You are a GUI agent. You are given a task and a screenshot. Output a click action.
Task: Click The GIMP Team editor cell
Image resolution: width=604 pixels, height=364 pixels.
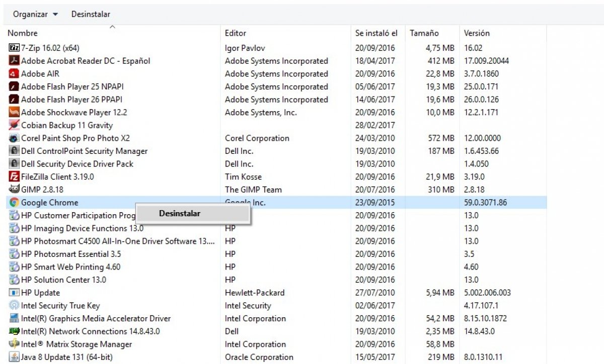tap(253, 190)
